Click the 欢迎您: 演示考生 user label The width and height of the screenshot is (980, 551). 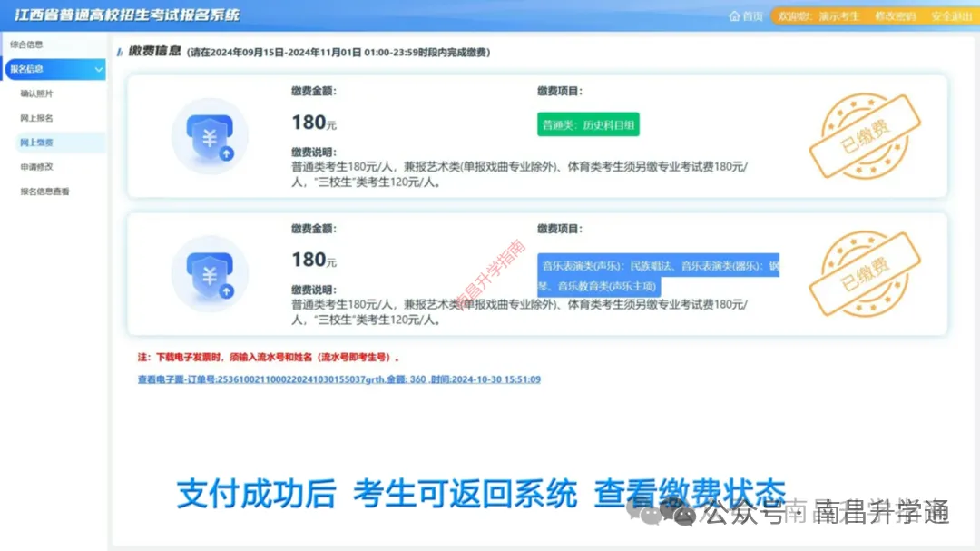[818, 16]
